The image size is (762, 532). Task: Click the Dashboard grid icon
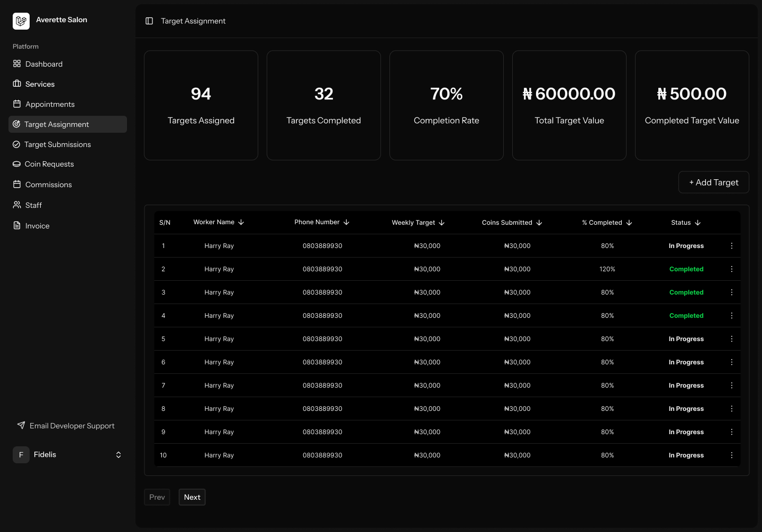pyautogui.click(x=17, y=64)
